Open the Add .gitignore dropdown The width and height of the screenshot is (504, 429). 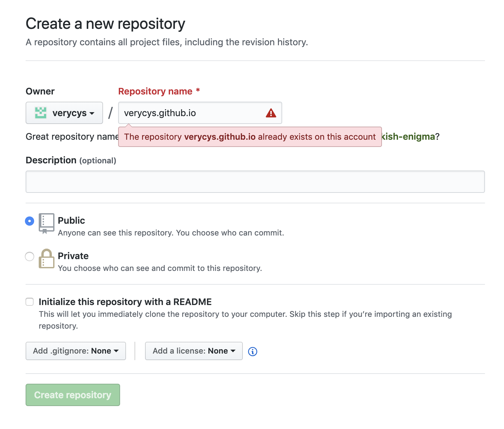point(76,351)
